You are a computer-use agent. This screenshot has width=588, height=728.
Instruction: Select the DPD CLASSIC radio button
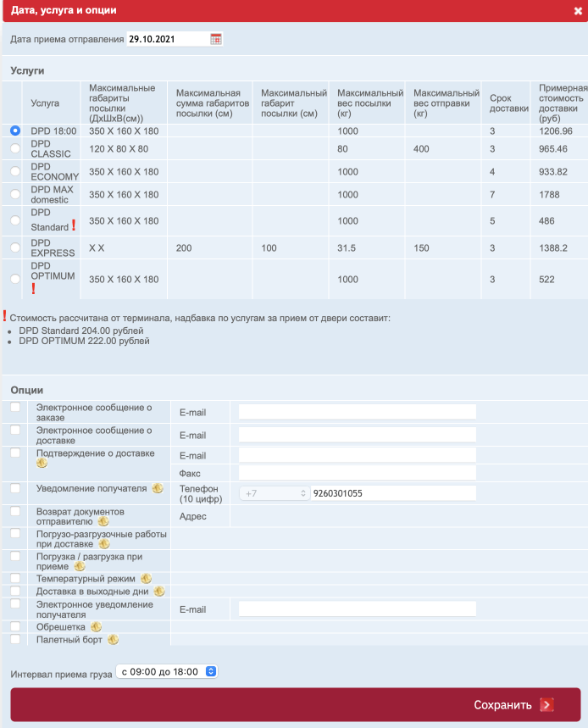click(x=15, y=148)
